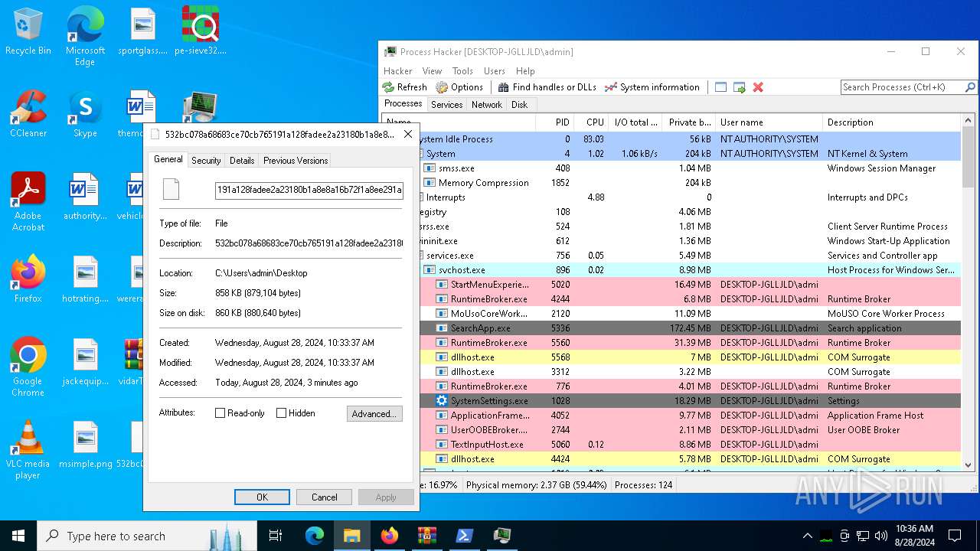This screenshot has height=551, width=980.
Task: Focus the Search Processes field
Action: click(902, 87)
